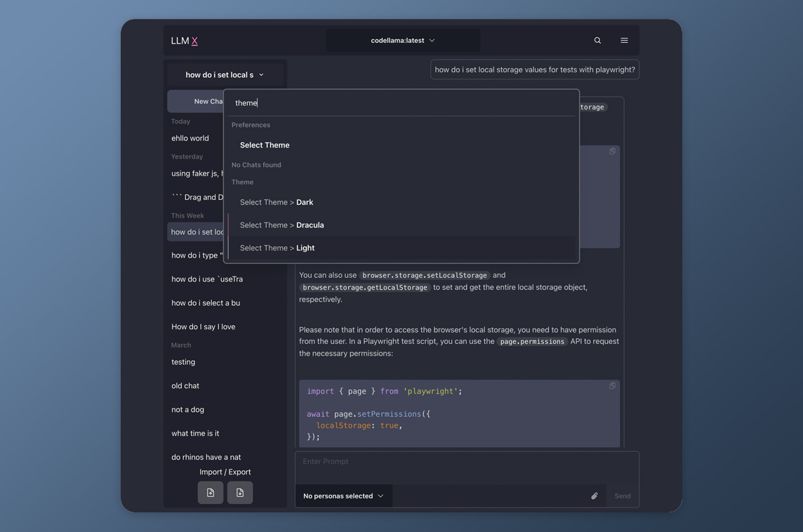Expand the 'how do i set local s' chat dropdown
Screen dimensions: 803x532
click(225, 75)
